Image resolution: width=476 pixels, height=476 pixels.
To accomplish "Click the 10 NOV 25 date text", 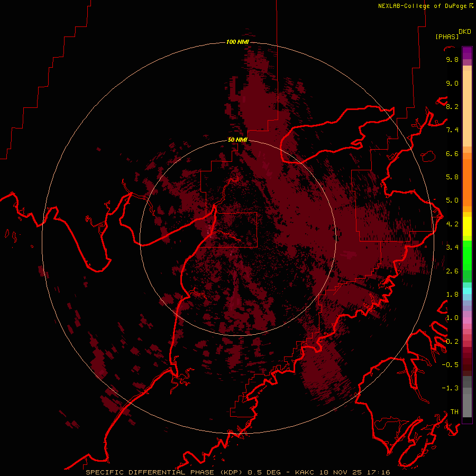I will coord(340,472).
